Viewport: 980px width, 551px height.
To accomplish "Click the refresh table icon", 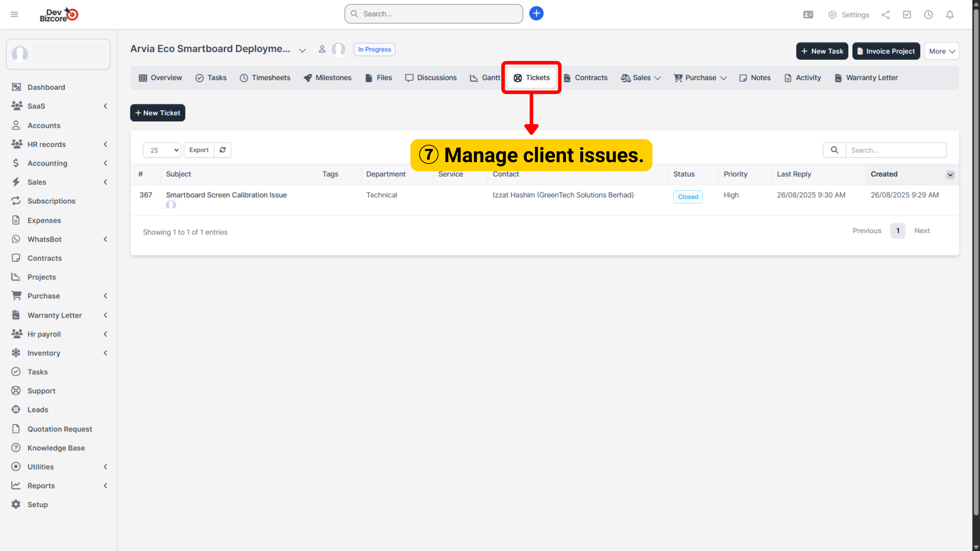I will pos(223,150).
